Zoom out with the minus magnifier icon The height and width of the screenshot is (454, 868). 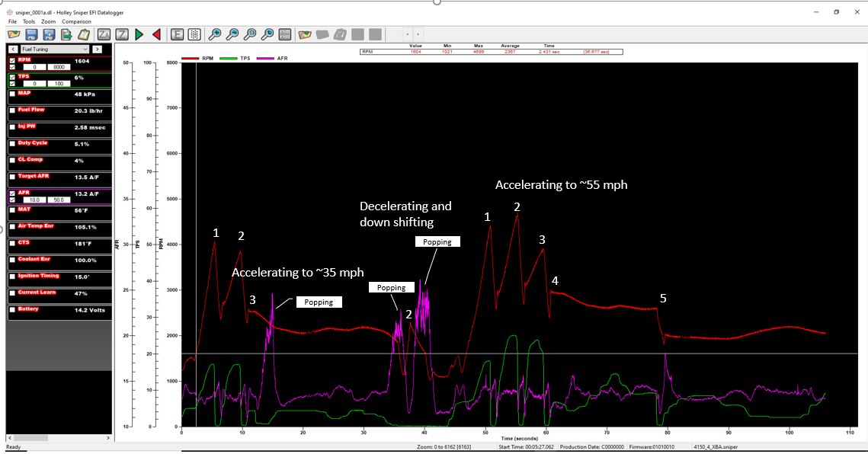point(232,34)
